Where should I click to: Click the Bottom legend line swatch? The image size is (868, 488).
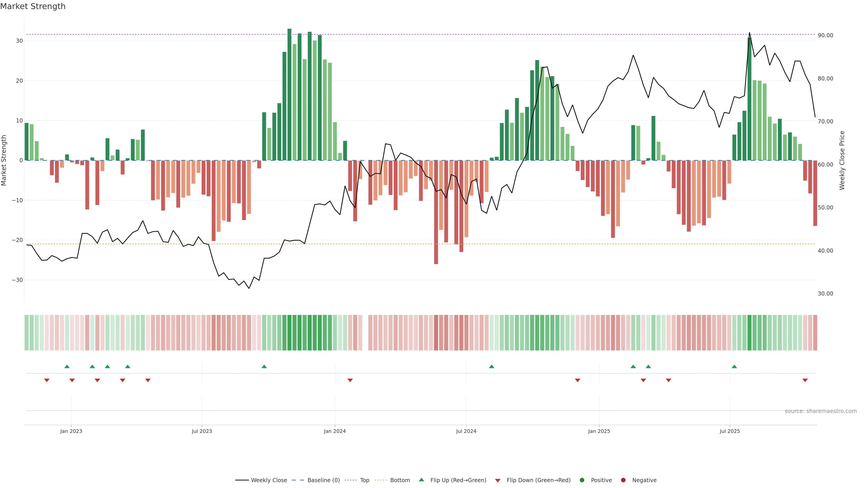click(380, 480)
